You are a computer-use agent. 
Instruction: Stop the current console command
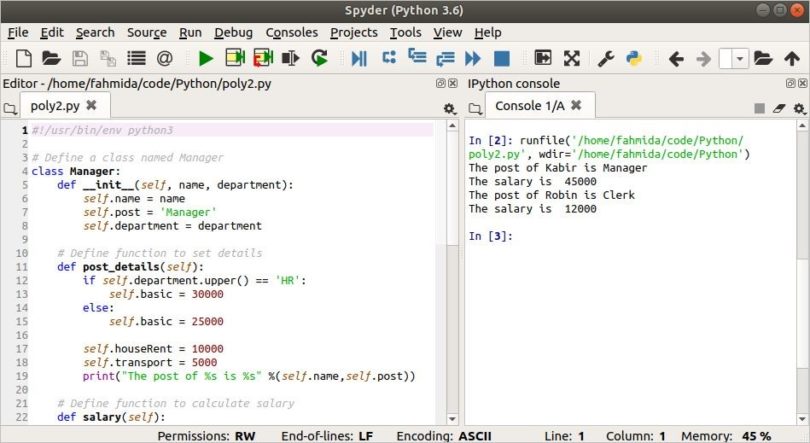tap(759, 108)
